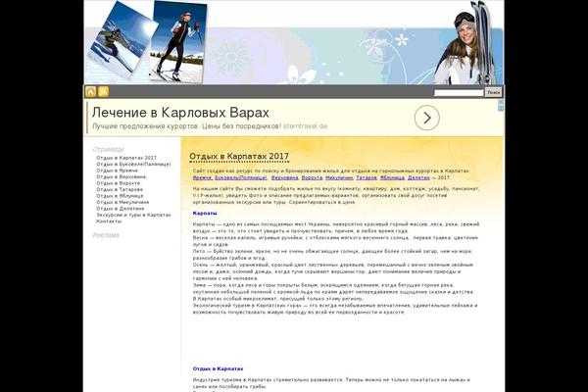Open sidebar page Отдых в Татарове
588x392 pixels.
click(x=120, y=190)
